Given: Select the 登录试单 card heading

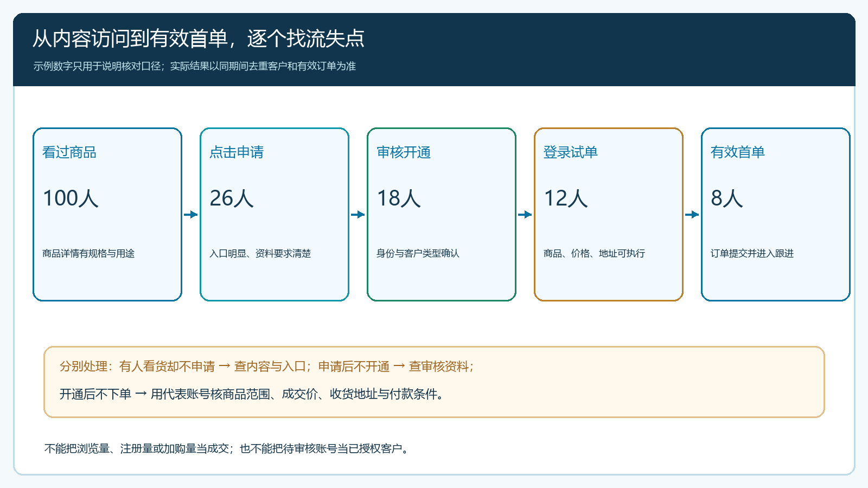Looking at the screenshot, I should tap(571, 152).
